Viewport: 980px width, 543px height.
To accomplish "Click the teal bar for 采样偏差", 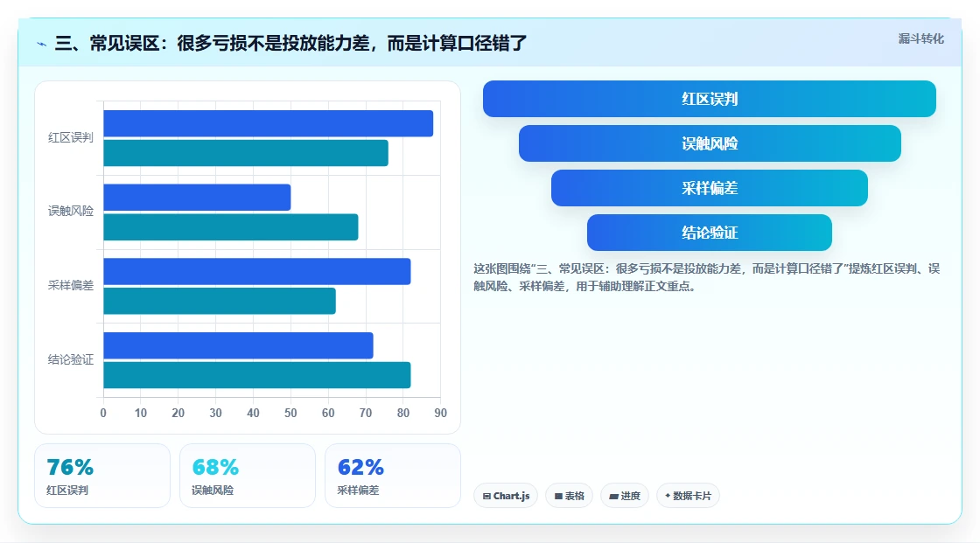I will (x=220, y=301).
